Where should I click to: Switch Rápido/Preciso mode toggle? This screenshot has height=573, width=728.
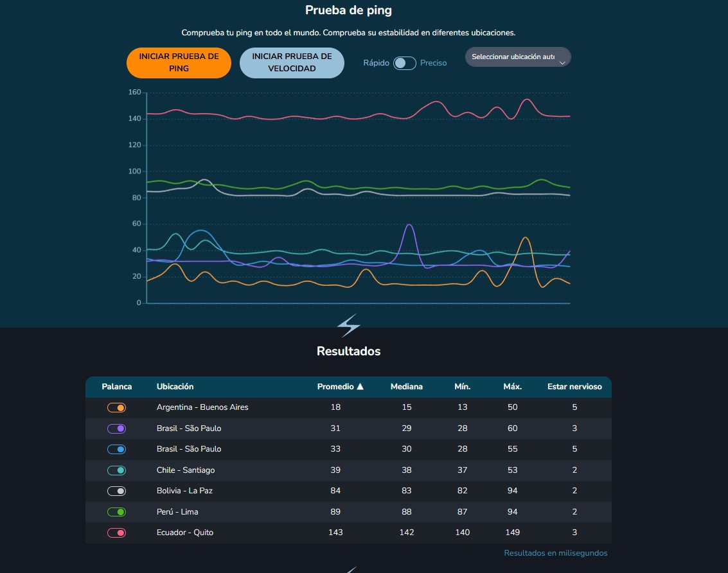(x=404, y=63)
